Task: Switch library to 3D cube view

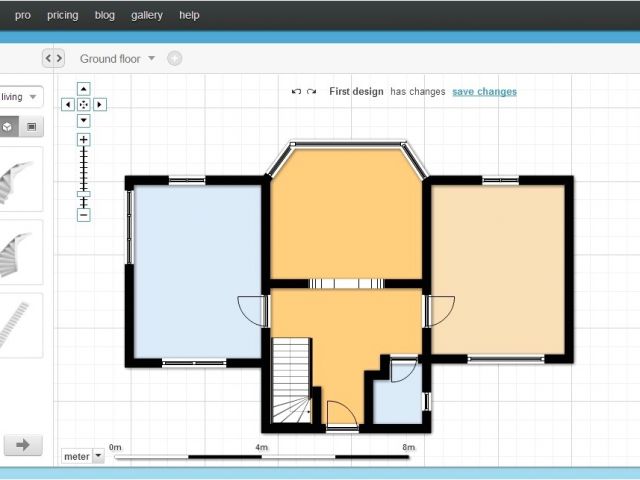Action: click(x=7, y=127)
